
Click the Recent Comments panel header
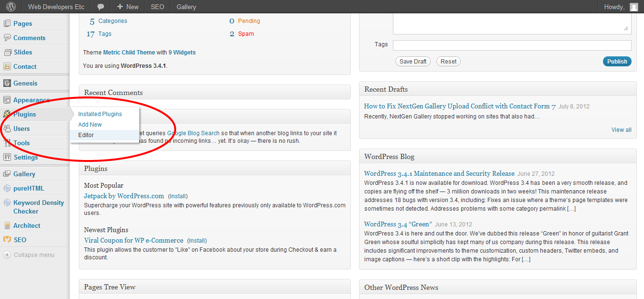215,93
